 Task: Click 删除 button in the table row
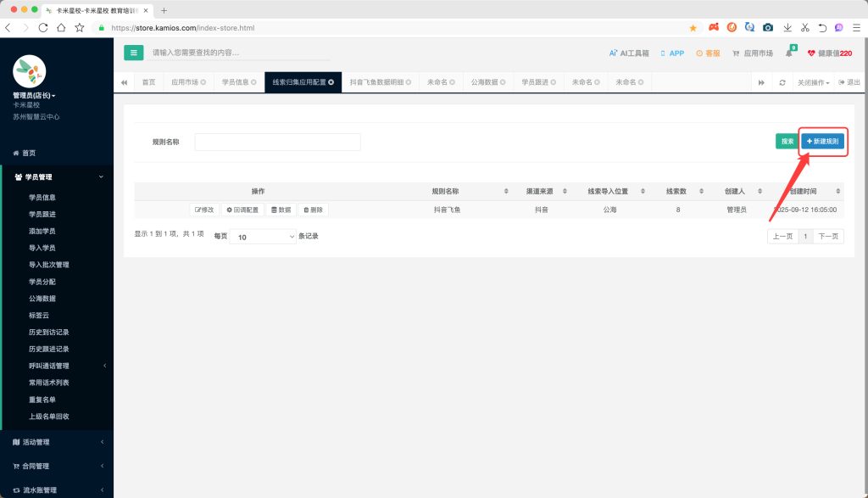(313, 209)
